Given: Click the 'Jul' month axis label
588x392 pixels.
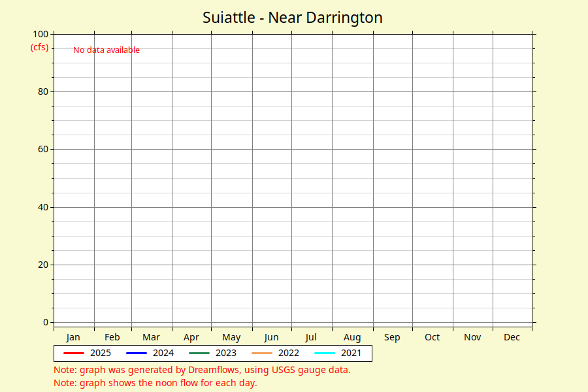Looking at the screenshot, I should [x=311, y=337].
